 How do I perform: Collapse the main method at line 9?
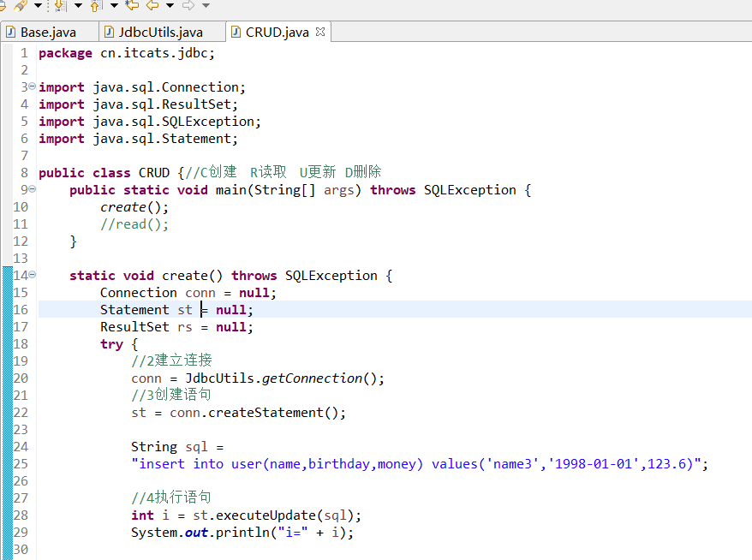point(33,189)
